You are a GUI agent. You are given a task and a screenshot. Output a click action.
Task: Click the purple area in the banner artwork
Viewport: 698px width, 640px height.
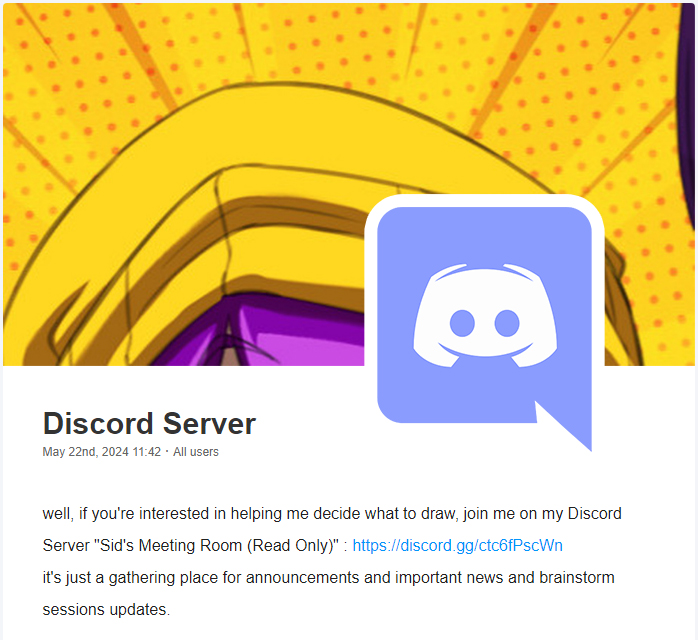point(276,334)
